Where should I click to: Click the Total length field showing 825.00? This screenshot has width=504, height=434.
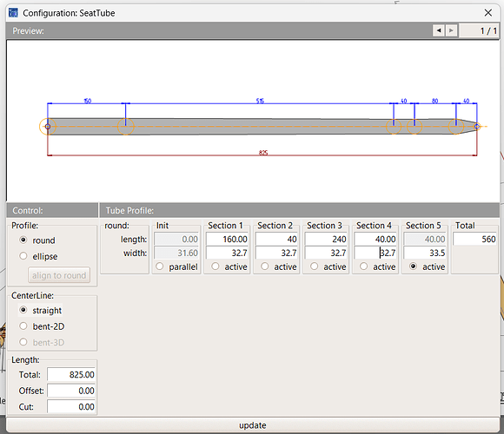click(x=71, y=375)
